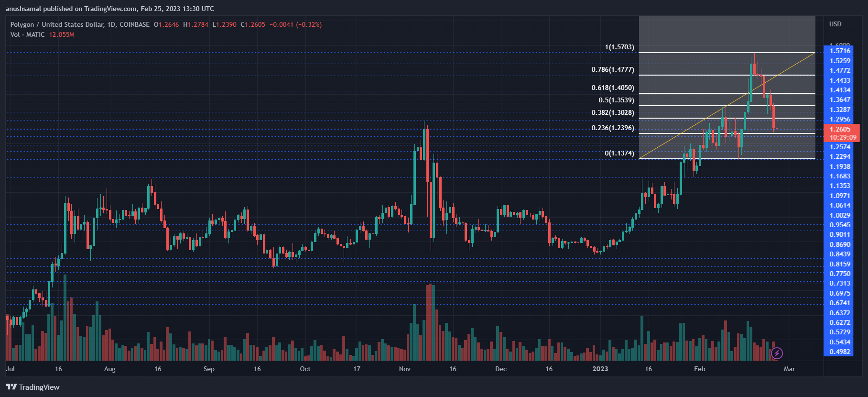Click the 2023 label on time axis
Viewport: 868px width, 397px height.
tap(600, 369)
